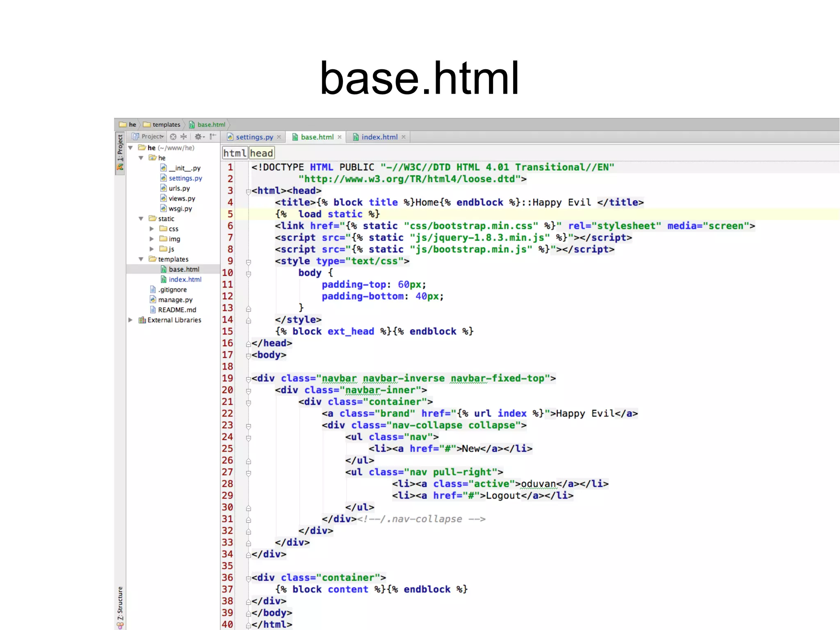Click the 'html' tag breadcrumb above the editor

click(x=235, y=153)
